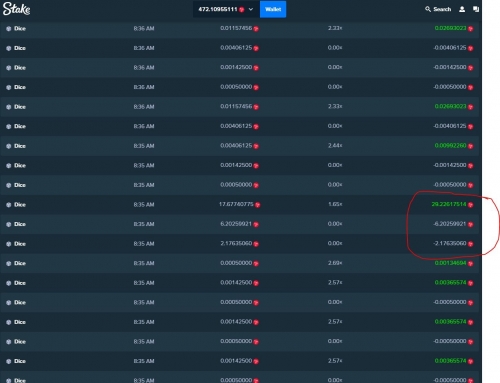Select the 0.00050000 bet in the 2.69× row

[x=236, y=263]
